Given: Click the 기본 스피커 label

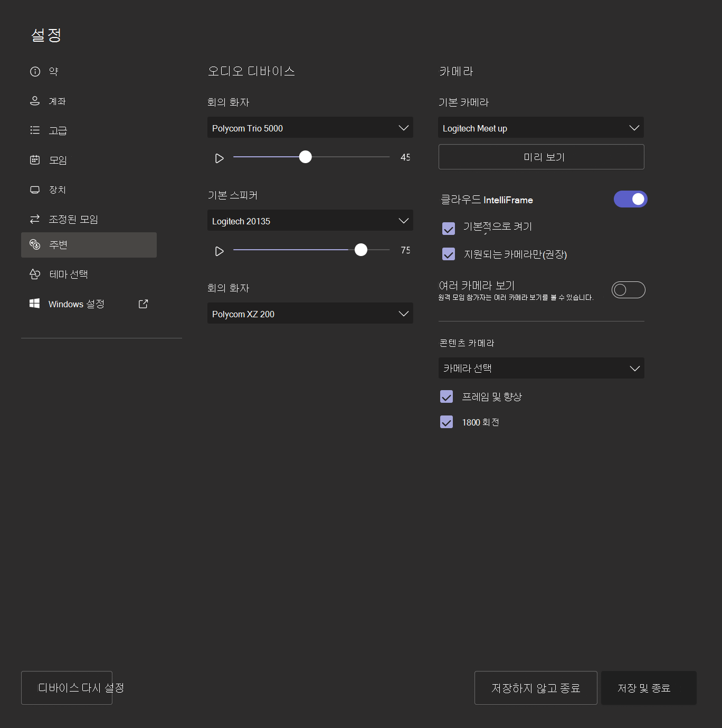Looking at the screenshot, I should click(x=233, y=195).
